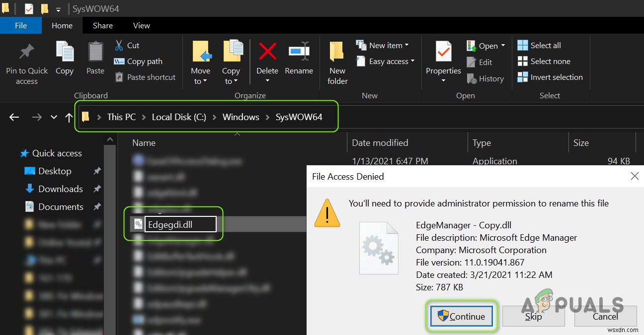Open quick access toolbar customize arrow

coord(59,9)
